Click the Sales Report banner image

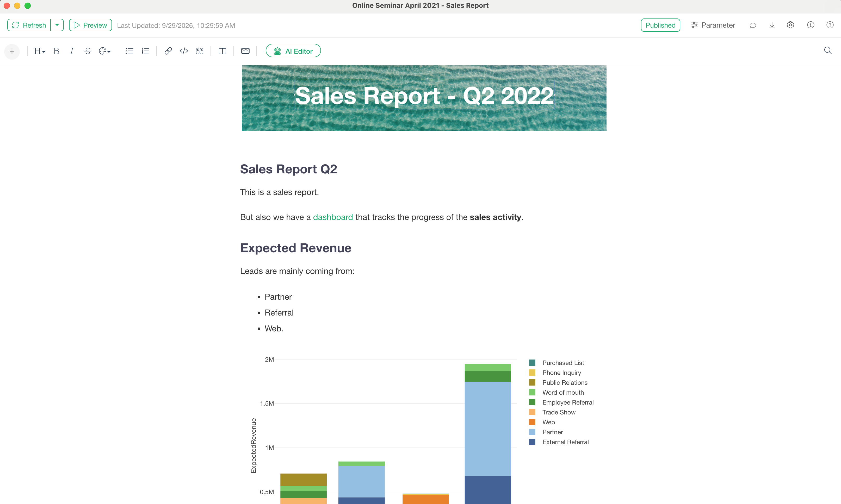(x=424, y=98)
